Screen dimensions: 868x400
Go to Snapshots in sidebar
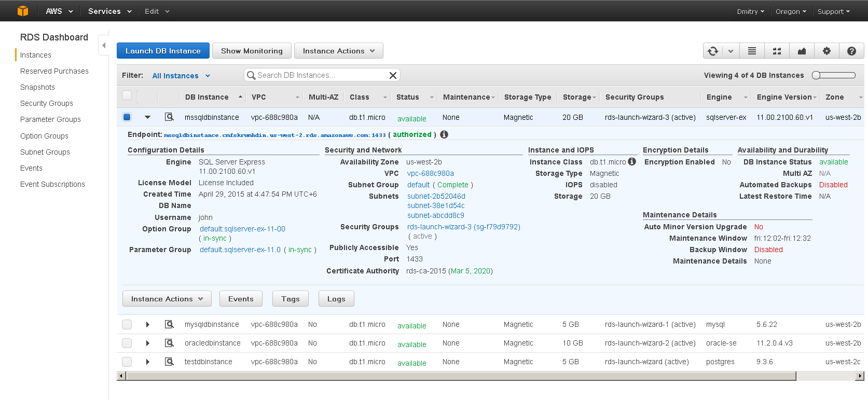click(x=37, y=87)
